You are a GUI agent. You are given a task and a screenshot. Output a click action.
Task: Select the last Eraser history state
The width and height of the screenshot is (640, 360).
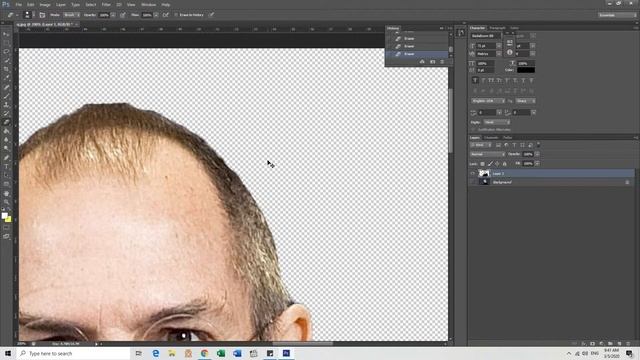point(416,54)
